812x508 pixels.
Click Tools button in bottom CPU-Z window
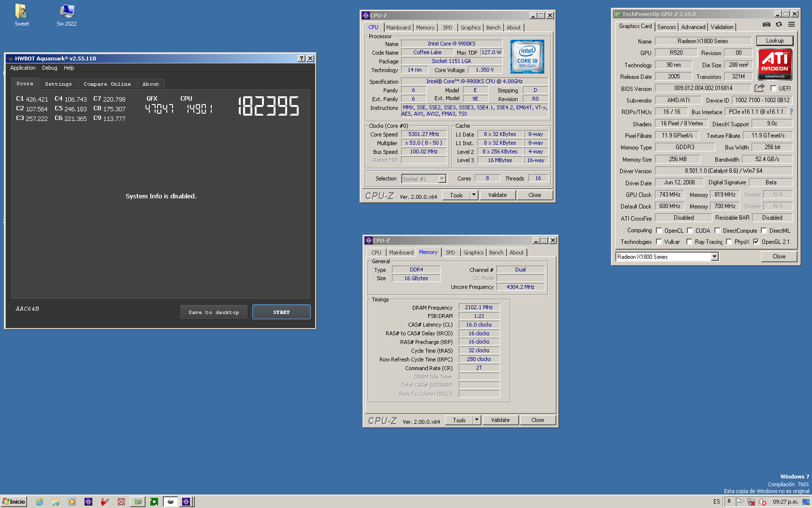(x=459, y=420)
